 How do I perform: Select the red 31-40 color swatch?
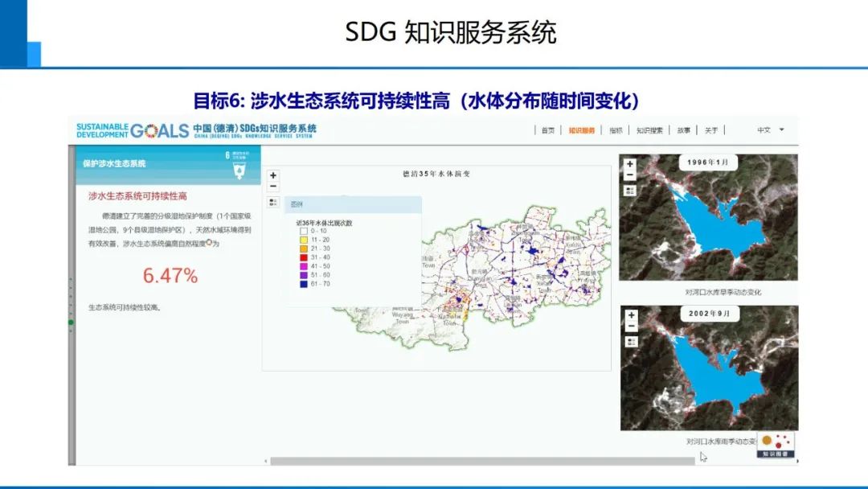tap(303, 256)
